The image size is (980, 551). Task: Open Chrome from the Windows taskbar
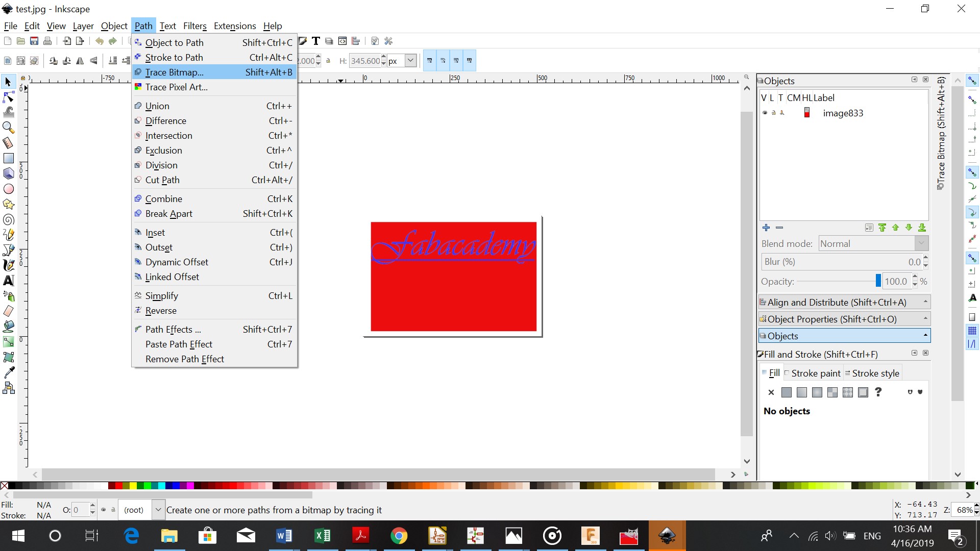click(399, 536)
